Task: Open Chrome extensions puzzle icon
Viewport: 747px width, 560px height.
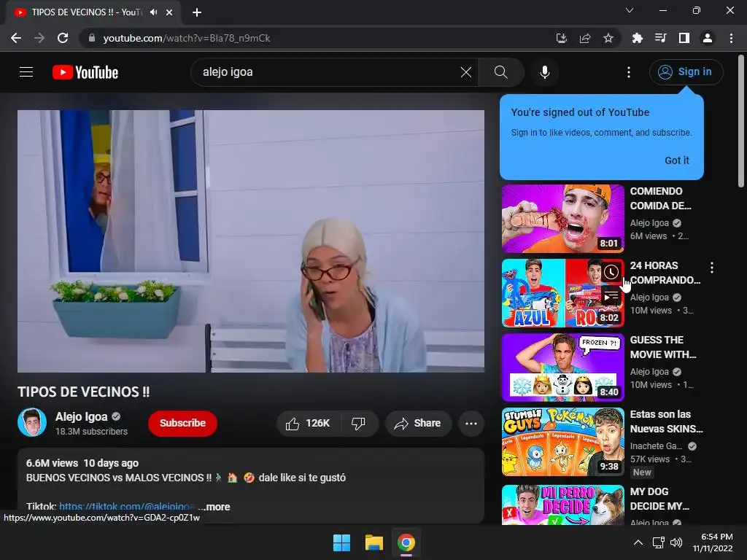Action: [x=637, y=38]
